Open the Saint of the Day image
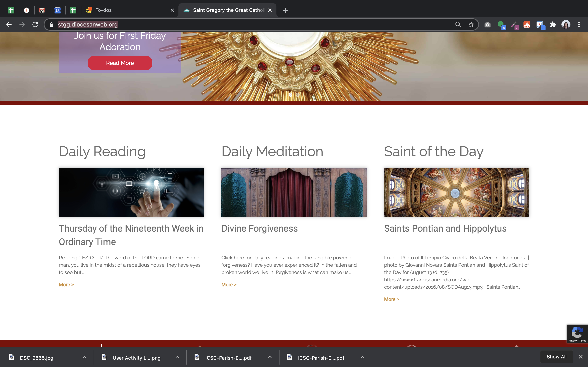This screenshot has height=367, width=588. 456,192
